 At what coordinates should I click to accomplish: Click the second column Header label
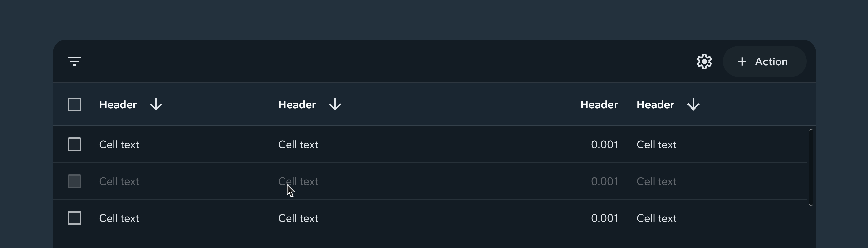point(297,105)
